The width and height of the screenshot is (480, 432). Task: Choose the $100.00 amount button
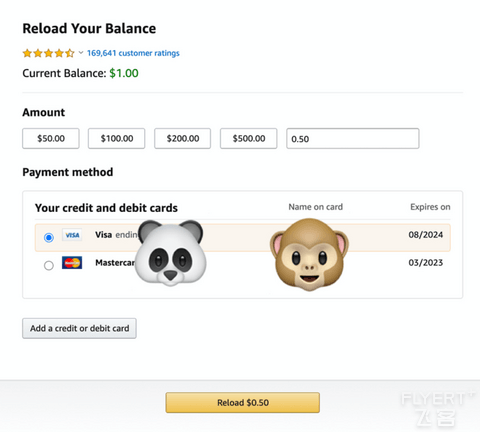click(117, 138)
